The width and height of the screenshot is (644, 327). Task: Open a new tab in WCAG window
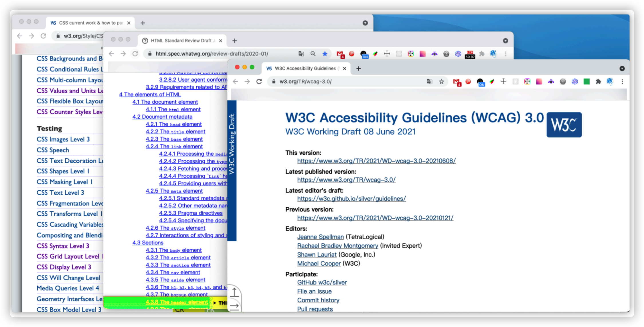(x=358, y=68)
